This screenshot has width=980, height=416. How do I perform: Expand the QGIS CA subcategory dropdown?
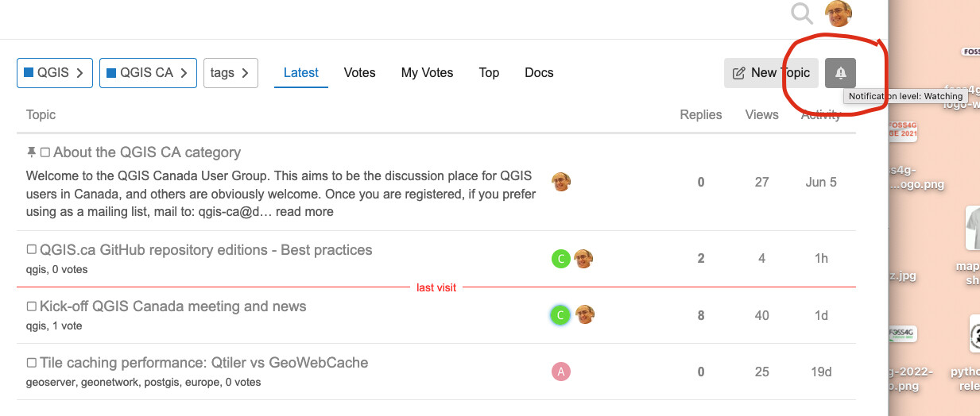coord(148,73)
